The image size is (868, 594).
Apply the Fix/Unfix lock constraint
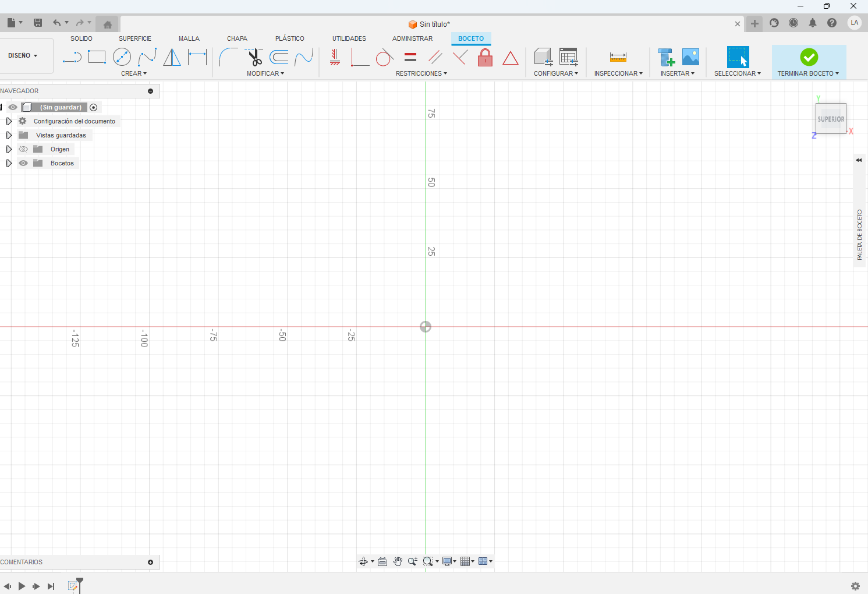point(485,57)
